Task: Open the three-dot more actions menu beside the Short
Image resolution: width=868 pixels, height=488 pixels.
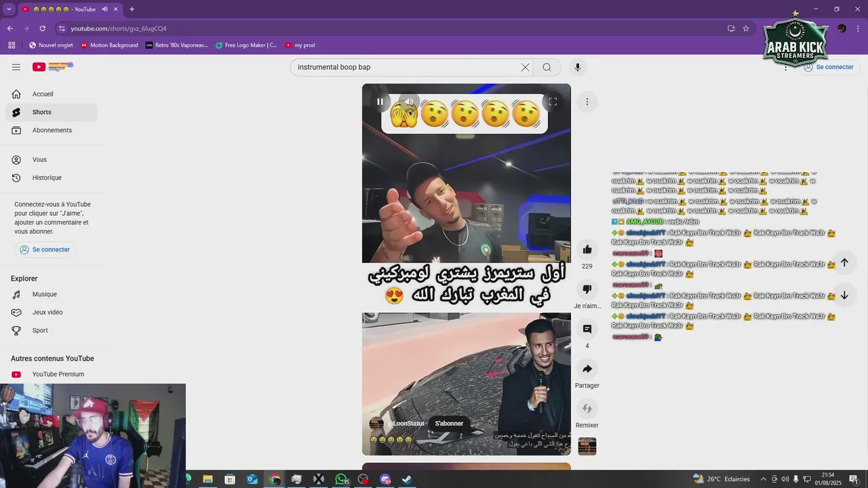Action: [587, 102]
